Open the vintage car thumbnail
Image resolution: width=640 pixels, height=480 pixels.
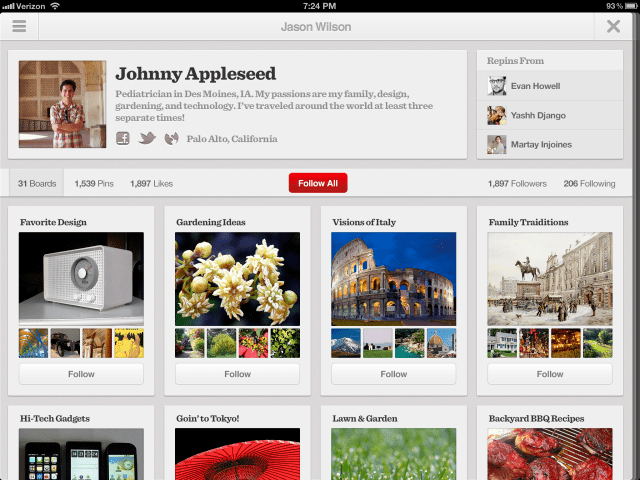coord(65,343)
